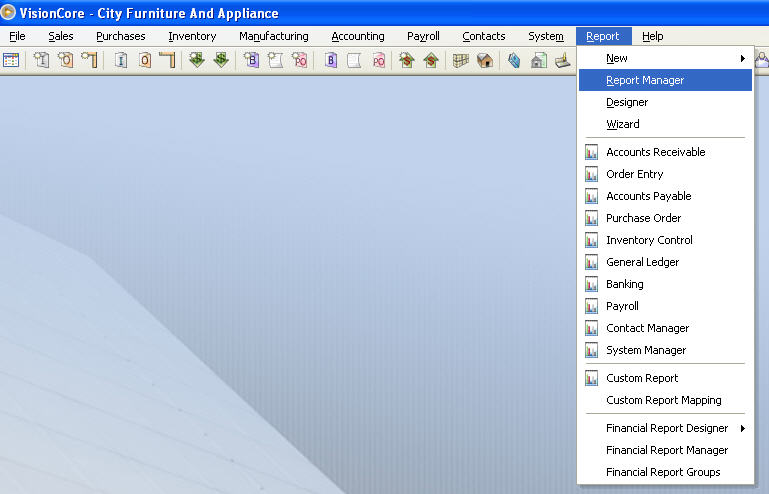769x494 pixels.
Task: Click the pen and ledger icon
Action: tap(563, 60)
